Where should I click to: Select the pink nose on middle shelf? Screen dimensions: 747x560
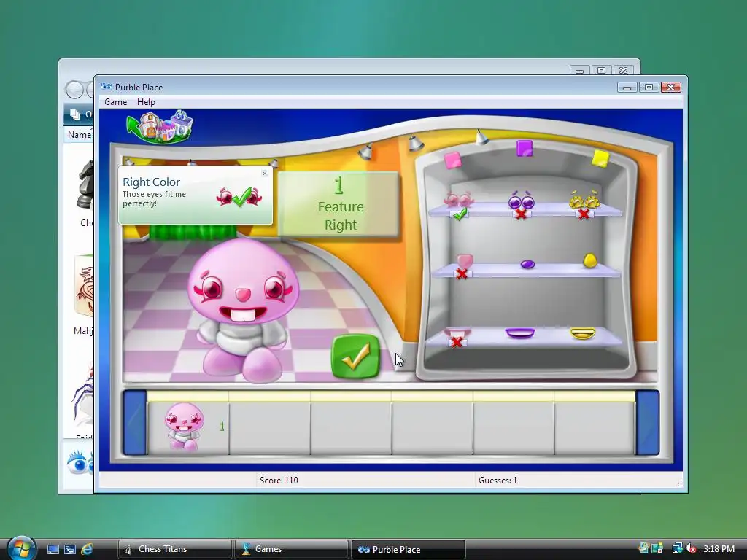(x=465, y=261)
